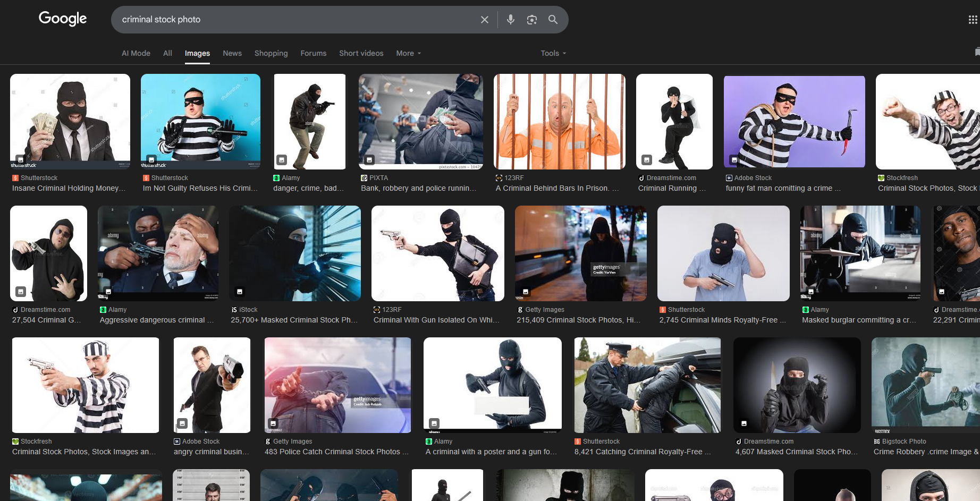This screenshot has width=980, height=501.
Task: Click the PIXTA source favicon
Action: pyautogui.click(x=364, y=178)
